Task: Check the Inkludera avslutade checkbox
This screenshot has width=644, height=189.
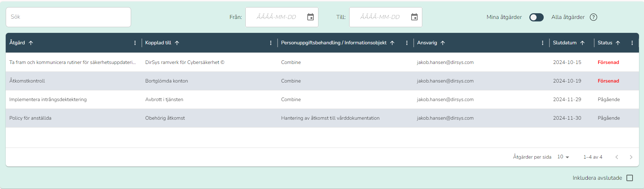Action: click(x=630, y=178)
